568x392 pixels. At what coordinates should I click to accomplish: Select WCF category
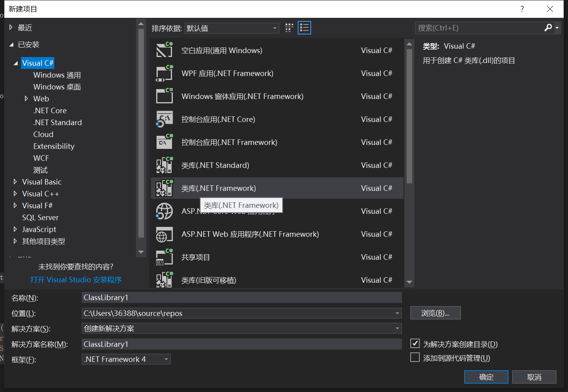[x=41, y=158]
